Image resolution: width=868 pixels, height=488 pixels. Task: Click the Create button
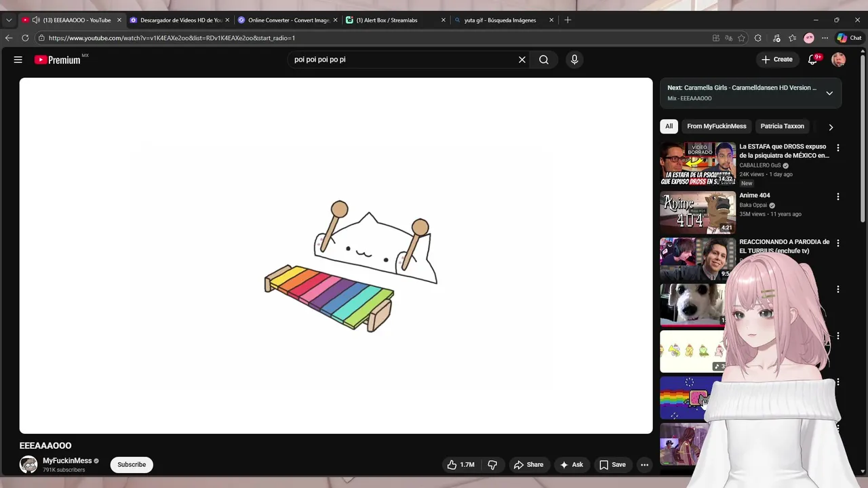(x=777, y=60)
